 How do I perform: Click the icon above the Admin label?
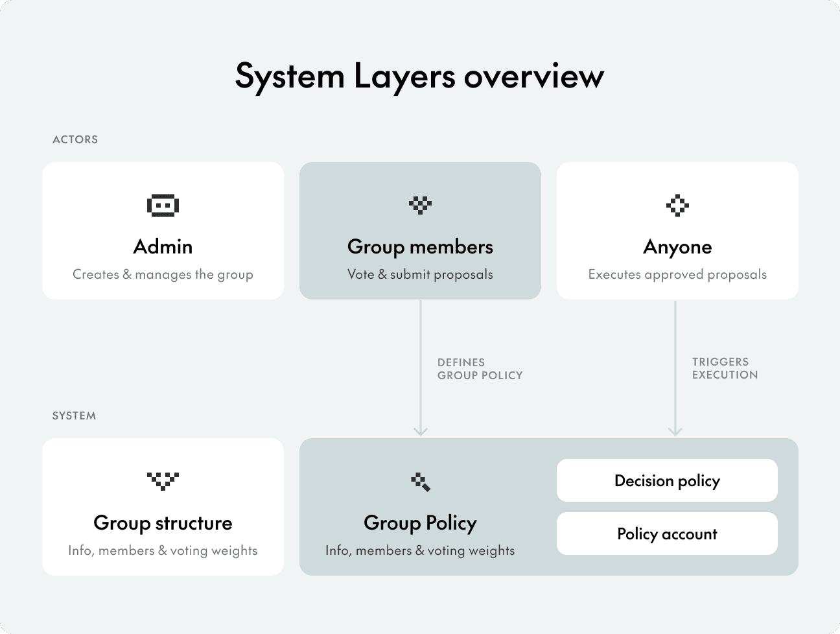tap(163, 204)
